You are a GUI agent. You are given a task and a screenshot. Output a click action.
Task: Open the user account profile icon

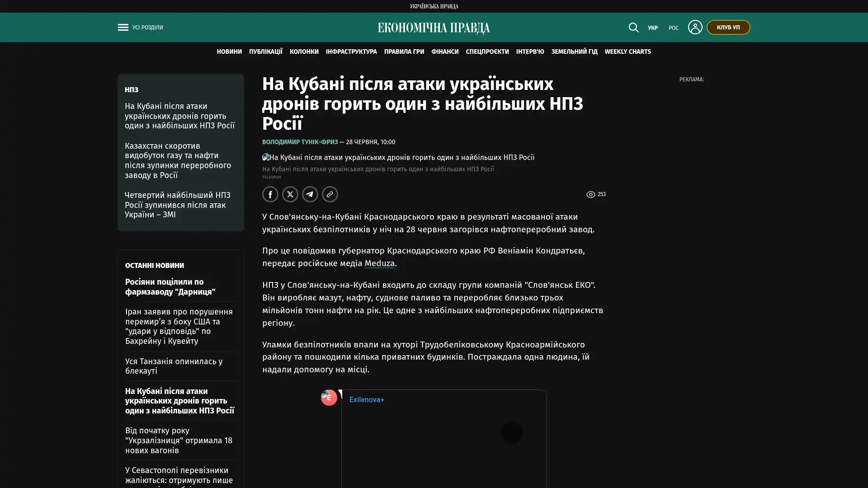click(x=695, y=27)
